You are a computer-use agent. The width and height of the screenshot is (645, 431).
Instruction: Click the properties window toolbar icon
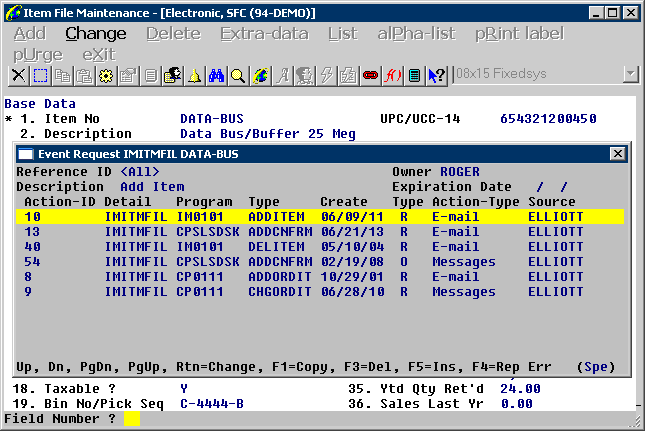click(128, 76)
